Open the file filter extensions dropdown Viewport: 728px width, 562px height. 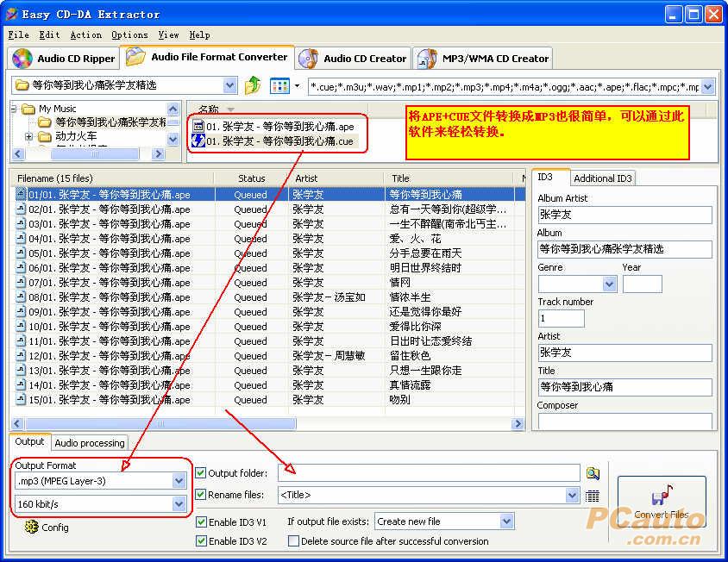tap(707, 86)
